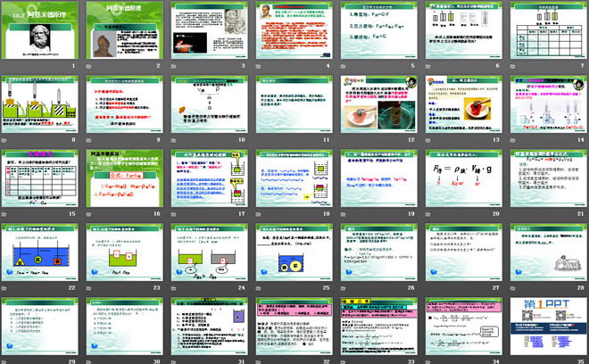Select slide 21 thumbnail
The image size is (589, 364).
pos(549,178)
